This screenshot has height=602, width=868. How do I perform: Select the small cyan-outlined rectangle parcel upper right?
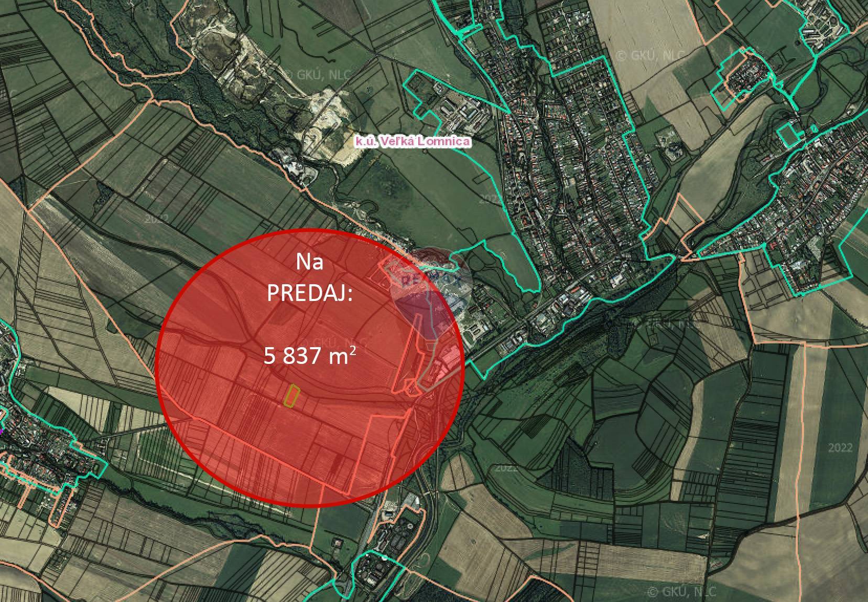pyautogui.click(x=789, y=135)
